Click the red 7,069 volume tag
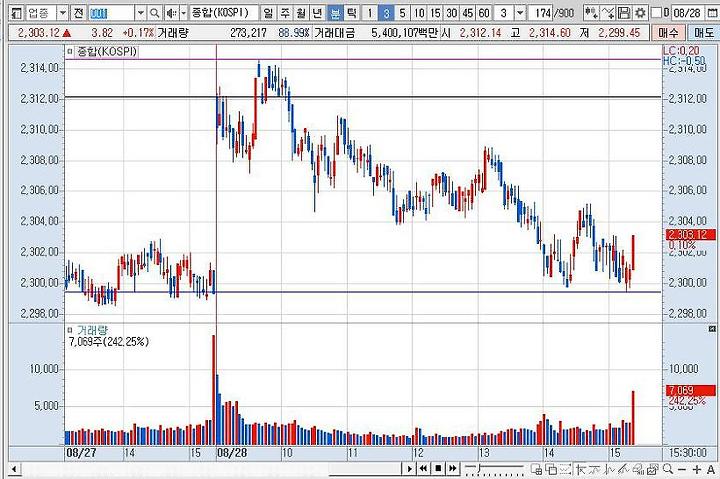The width and height of the screenshot is (720, 479). click(691, 390)
